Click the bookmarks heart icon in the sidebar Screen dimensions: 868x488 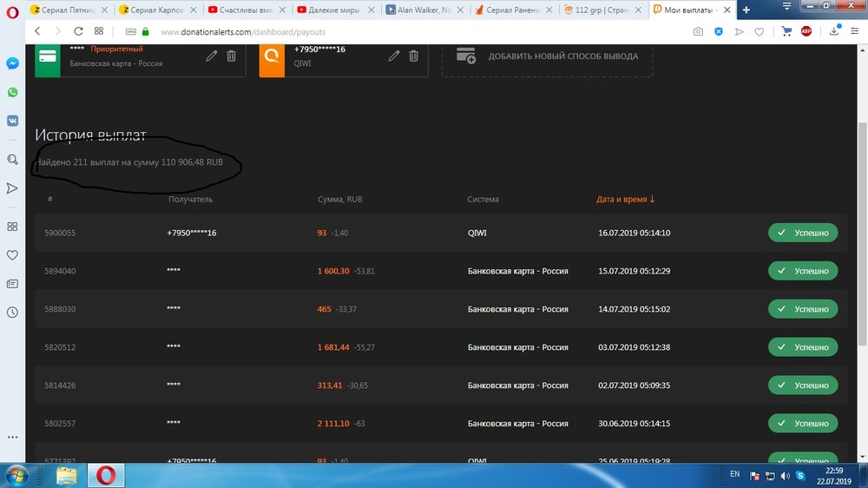[13, 255]
